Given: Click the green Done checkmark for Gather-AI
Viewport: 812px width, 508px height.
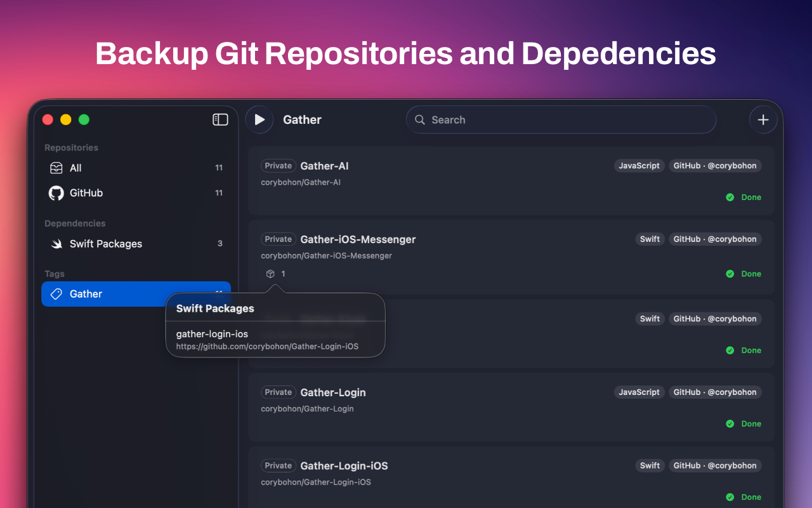Looking at the screenshot, I should pos(730,197).
